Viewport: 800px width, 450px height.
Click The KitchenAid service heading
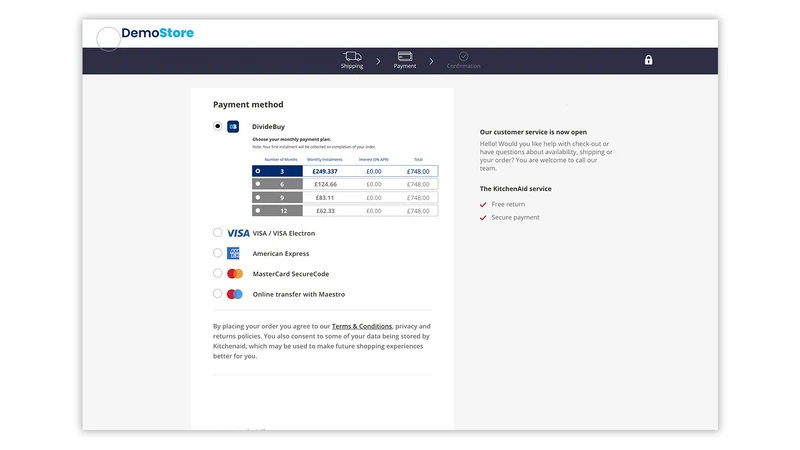515,189
